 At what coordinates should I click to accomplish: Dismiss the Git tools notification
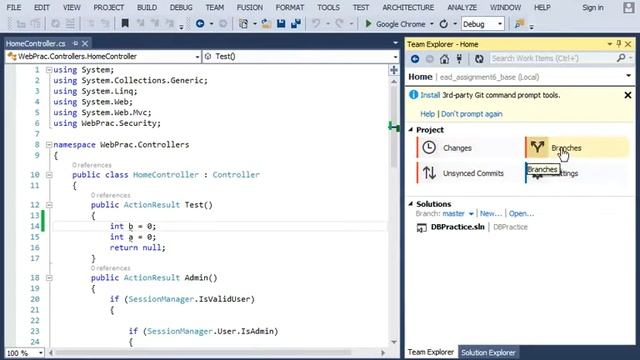tap(628, 95)
